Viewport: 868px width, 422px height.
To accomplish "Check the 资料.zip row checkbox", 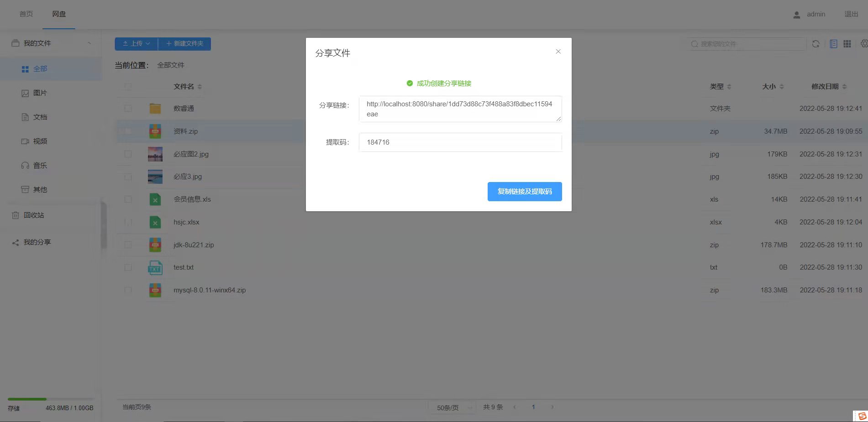I will click(128, 131).
